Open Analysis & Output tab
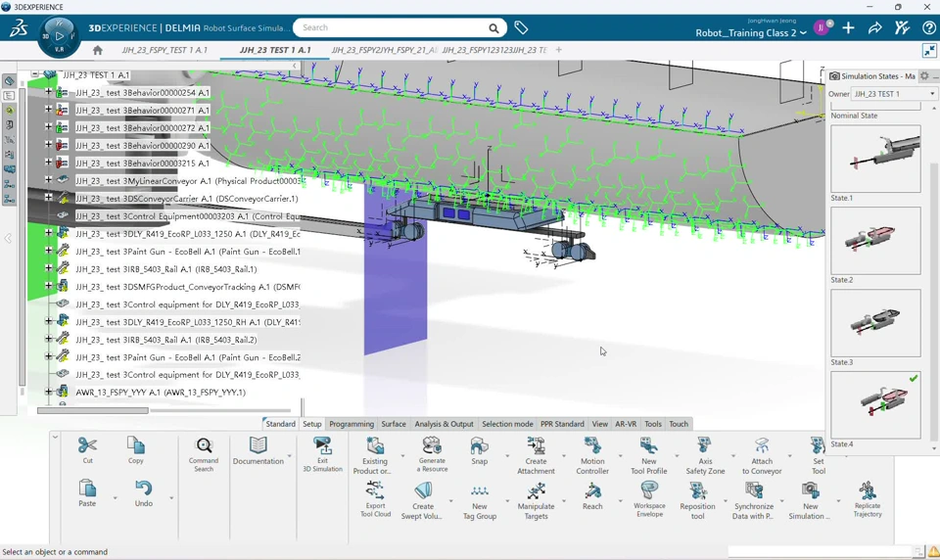The width and height of the screenshot is (940, 560). pyautogui.click(x=444, y=424)
